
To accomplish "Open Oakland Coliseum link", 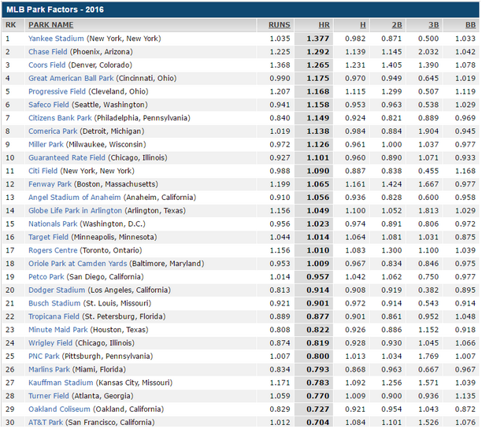I will [x=59, y=409].
